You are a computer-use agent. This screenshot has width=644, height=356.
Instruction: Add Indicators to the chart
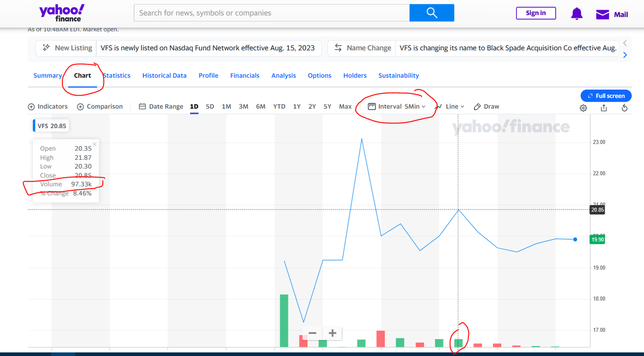click(48, 106)
